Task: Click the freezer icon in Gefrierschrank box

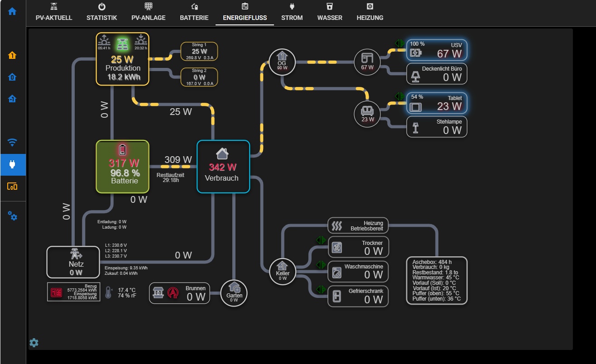Action: [336, 297]
